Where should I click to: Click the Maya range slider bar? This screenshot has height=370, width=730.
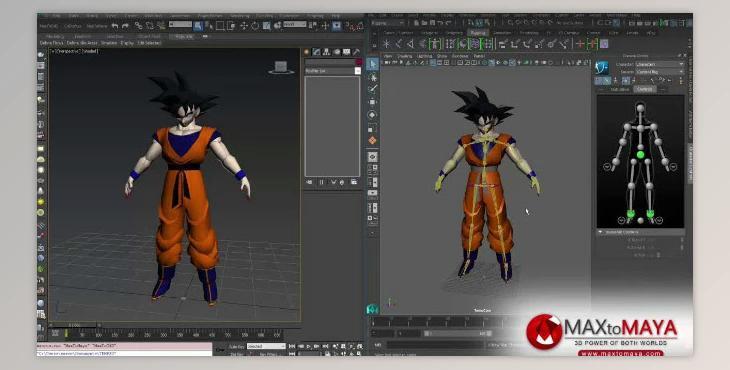click(457, 334)
